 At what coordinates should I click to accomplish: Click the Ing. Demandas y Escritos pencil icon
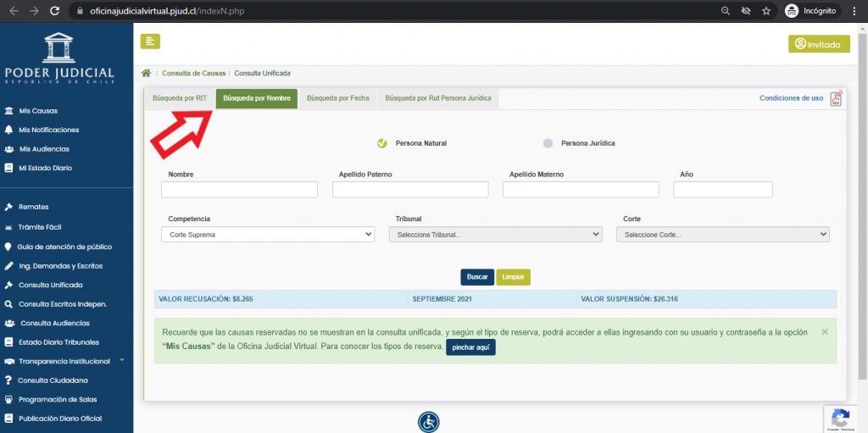click(8, 266)
